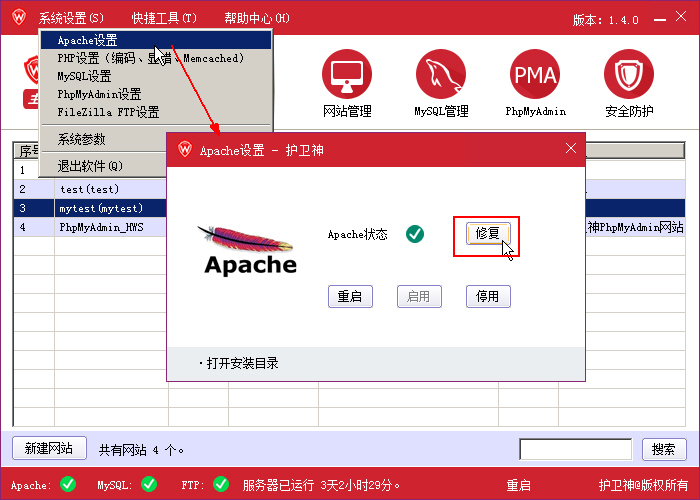Click the 搜索 button
The width and height of the screenshot is (700, 500).
click(x=664, y=449)
